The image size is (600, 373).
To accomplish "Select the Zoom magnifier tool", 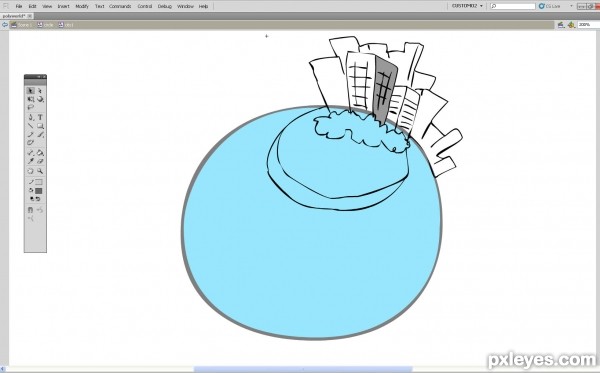I will point(40,171).
